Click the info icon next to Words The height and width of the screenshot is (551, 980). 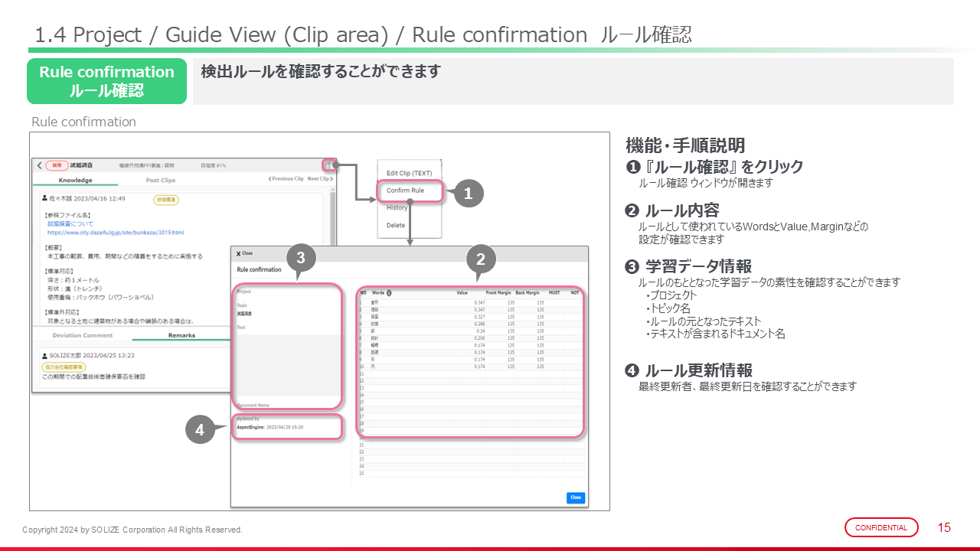[x=389, y=292]
